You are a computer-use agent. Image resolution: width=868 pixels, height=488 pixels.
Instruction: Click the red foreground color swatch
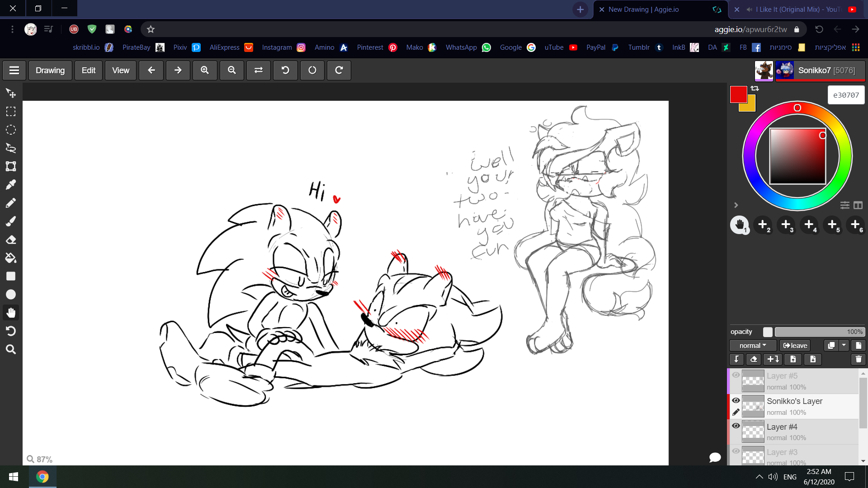738,94
